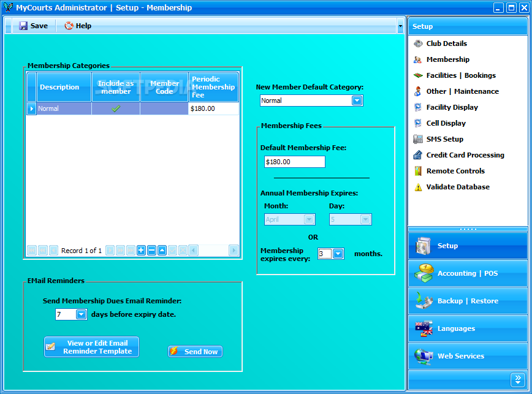Viewport: 532px width, 394px height.
Task: Click the Periodic Membership Fee column header
Action: coord(213,87)
